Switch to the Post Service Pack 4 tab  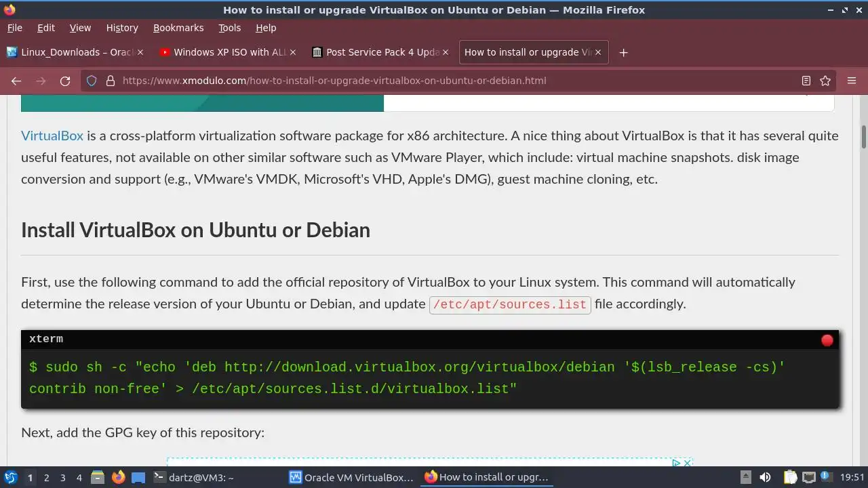pos(380,52)
